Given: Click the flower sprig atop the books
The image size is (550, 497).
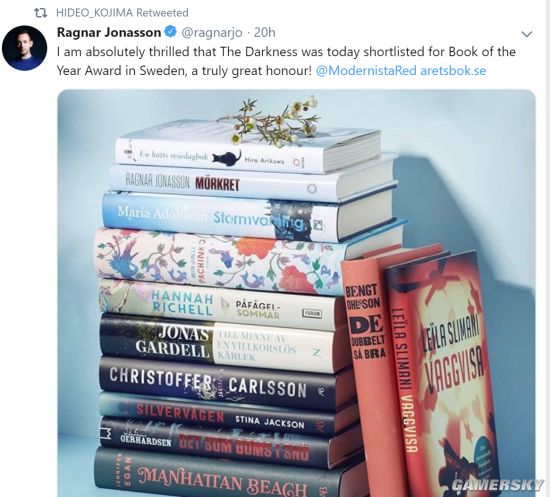Looking at the screenshot, I should (x=270, y=121).
